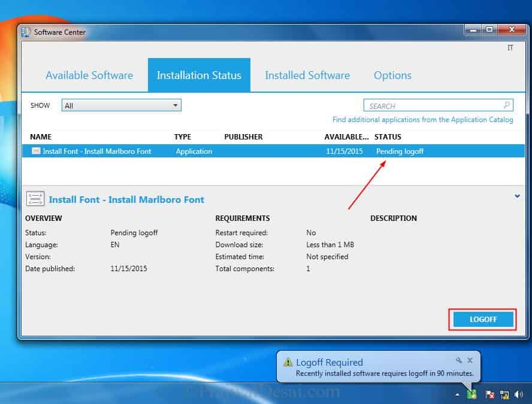Click the IT organization label at top right

510,48
